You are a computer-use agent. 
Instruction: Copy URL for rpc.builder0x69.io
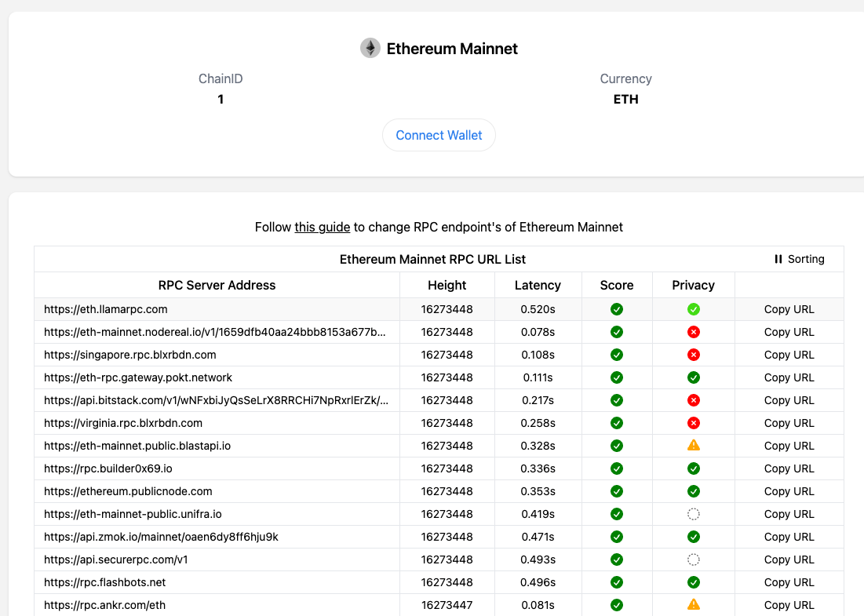point(789,468)
